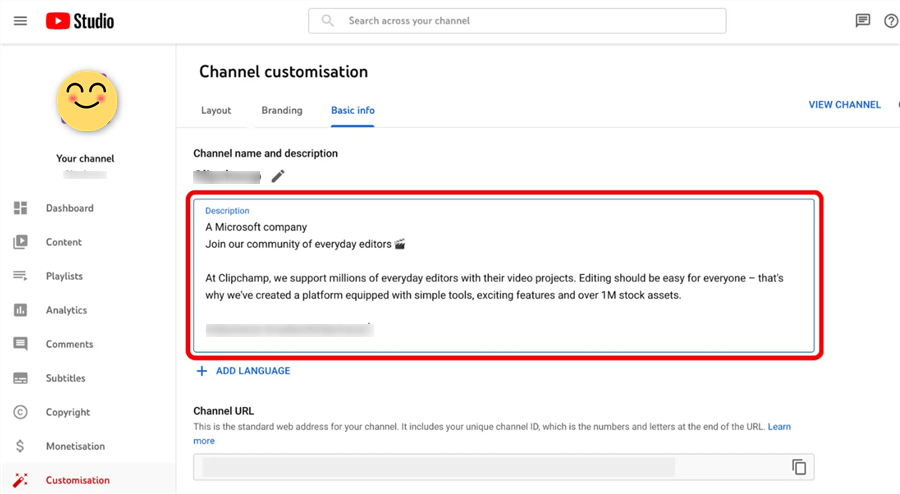The width and height of the screenshot is (900, 494).
Task: Click the Channel URL field
Action: (x=503, y=467)
